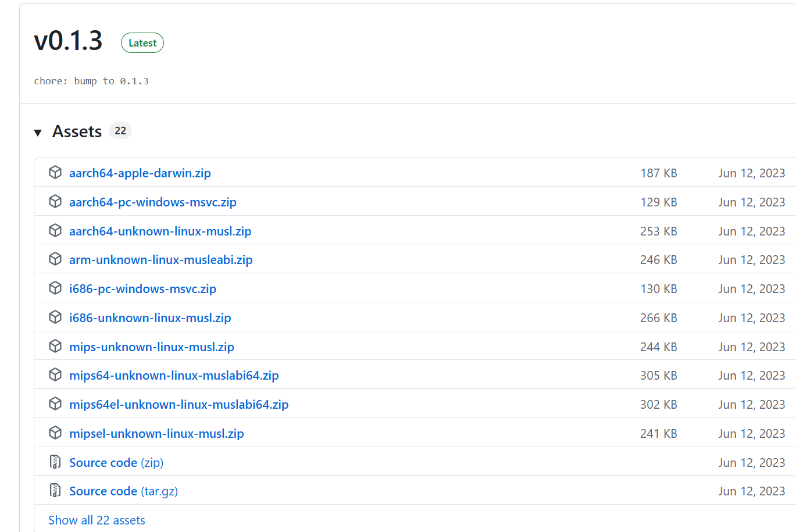This screenshot has width=796, height=532.
Task: Click the 302 KB size value
Action: click(659, 405)
